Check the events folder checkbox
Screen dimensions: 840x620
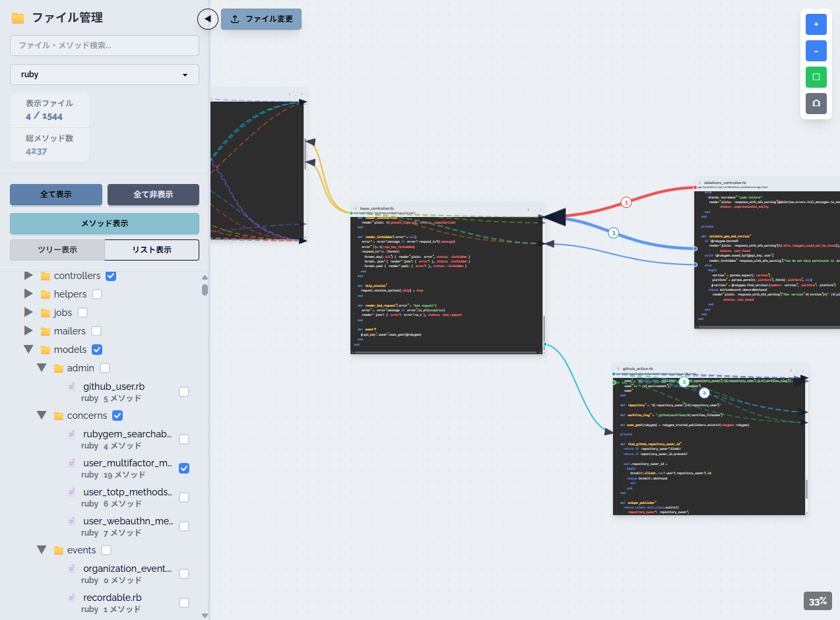pyautogui.click(x=106, y=550)
